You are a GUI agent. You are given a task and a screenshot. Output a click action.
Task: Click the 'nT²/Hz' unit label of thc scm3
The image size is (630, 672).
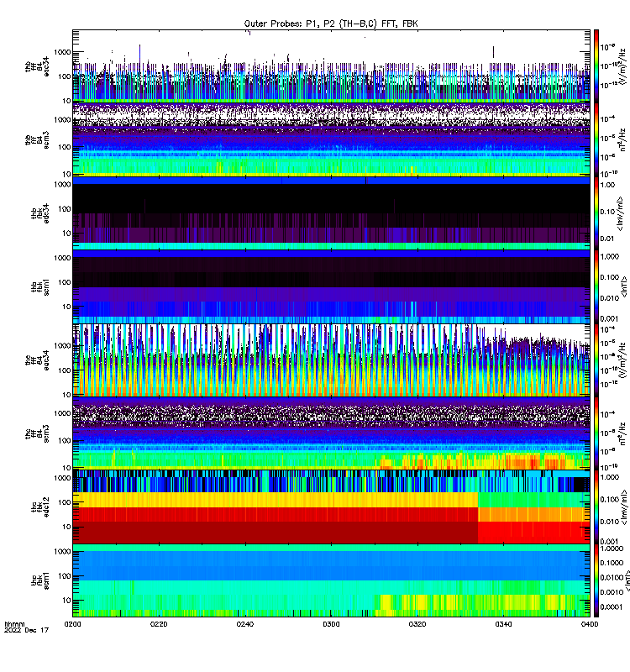(x=624, y=433)
